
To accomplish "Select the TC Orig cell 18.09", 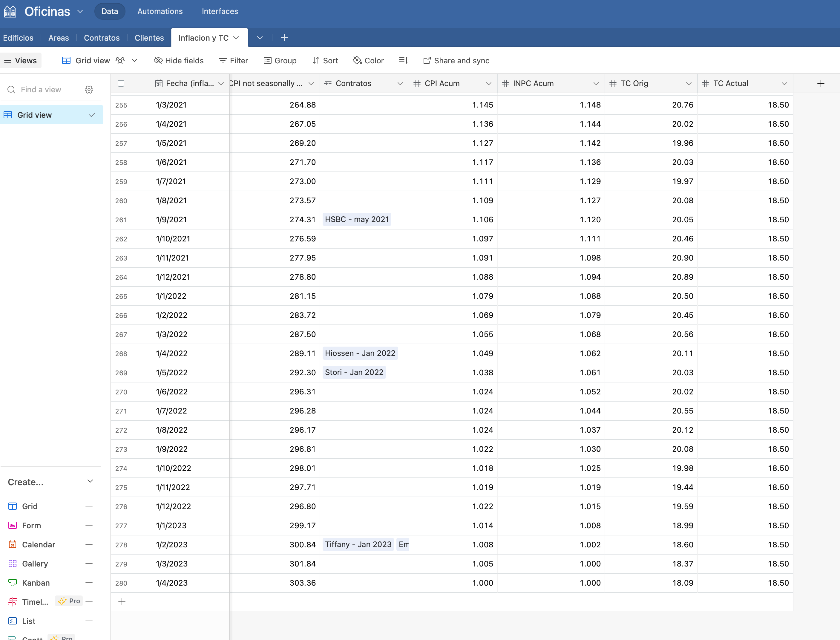I will coord(651,583).
